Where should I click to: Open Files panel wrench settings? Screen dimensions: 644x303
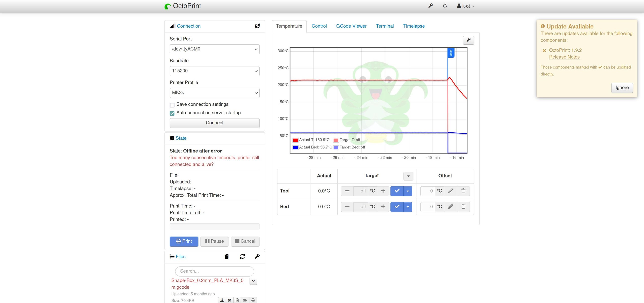[x=257, y=256]
